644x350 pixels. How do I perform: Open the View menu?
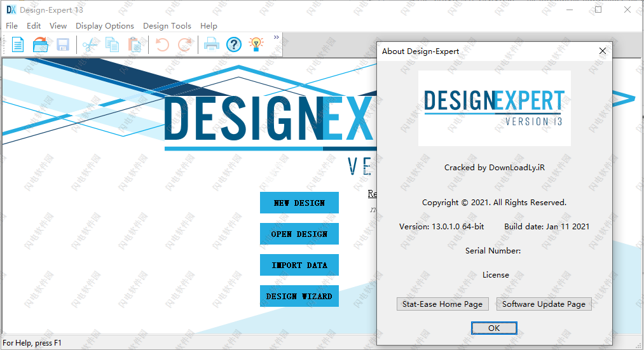click(58, 26)
